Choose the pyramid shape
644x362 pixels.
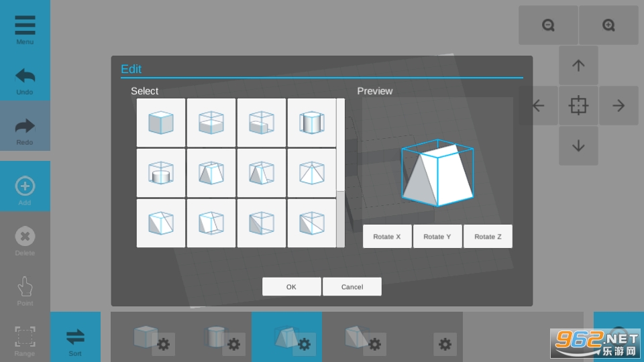[312, 173]
